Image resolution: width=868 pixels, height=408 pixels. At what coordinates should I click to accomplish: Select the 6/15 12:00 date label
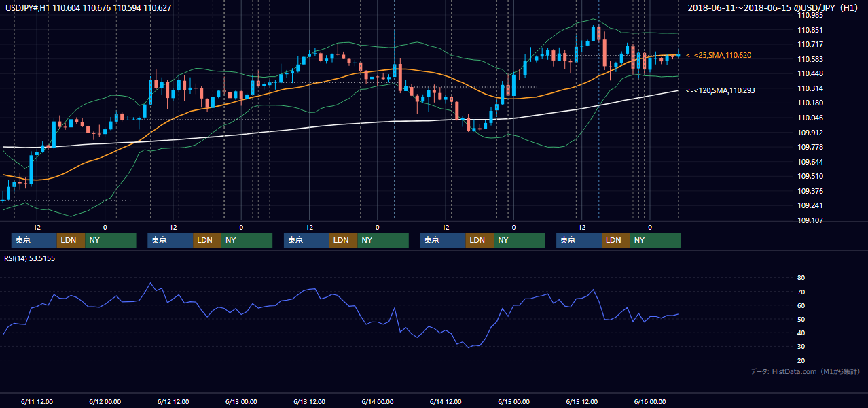(581, 402)
